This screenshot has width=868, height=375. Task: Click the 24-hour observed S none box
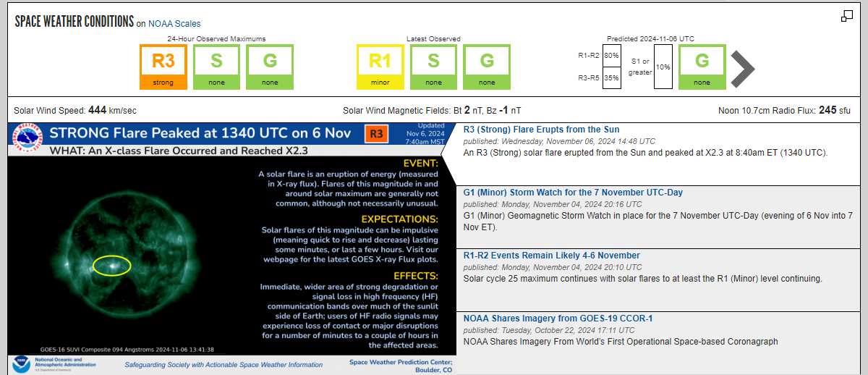[x=217, y=67]
